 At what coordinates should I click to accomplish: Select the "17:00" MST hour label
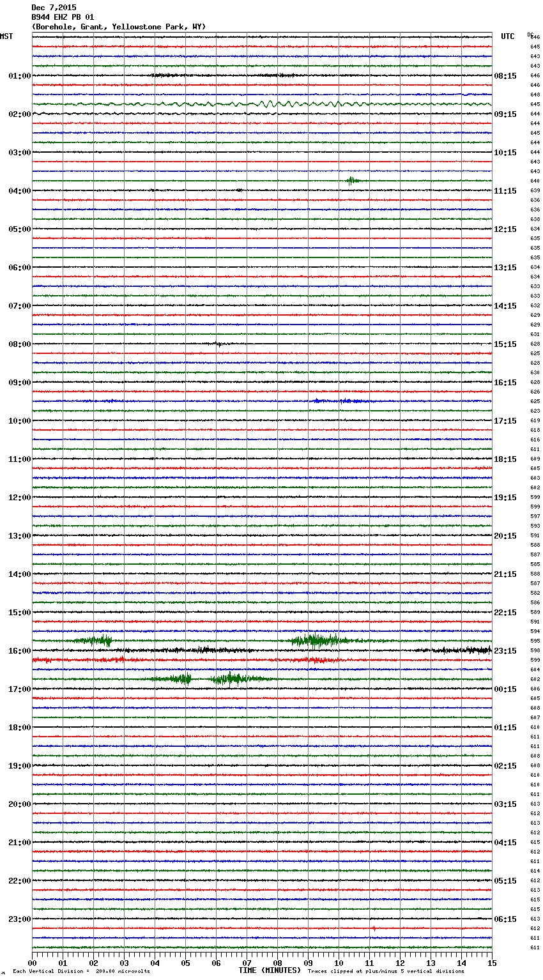pyautogui.click(x=19, y=689)
